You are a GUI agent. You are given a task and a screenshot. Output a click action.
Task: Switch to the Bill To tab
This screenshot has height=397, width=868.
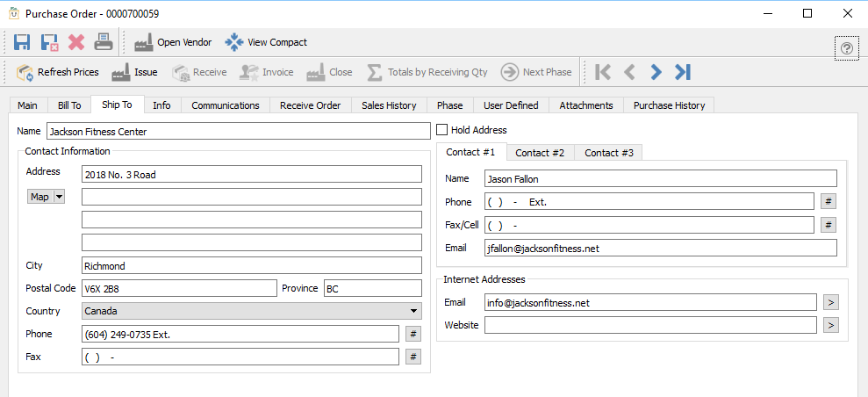point(69,105)
